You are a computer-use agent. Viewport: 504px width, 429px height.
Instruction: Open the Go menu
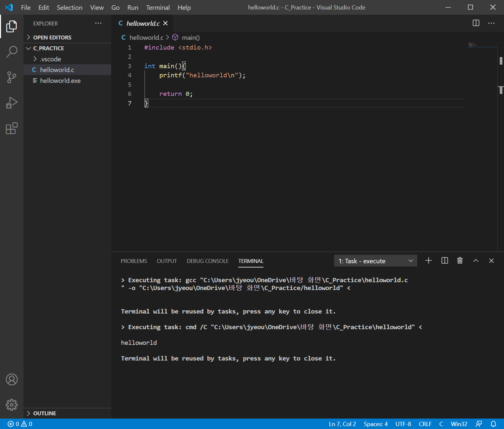click(x=115, y=8)
